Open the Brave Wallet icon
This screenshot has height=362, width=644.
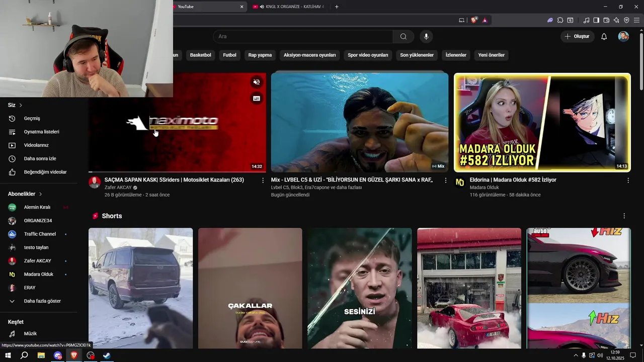coord(606,20)
